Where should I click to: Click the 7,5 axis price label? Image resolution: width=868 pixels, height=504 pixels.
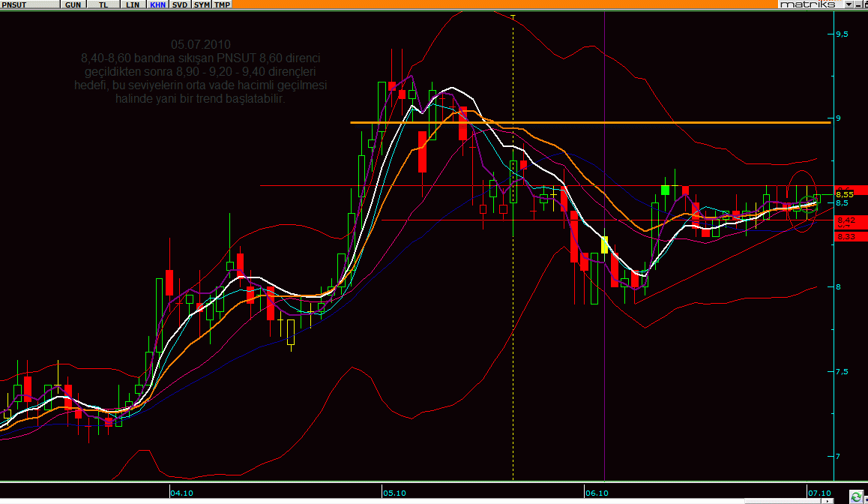pyautogui.click(x=842, y=372)
